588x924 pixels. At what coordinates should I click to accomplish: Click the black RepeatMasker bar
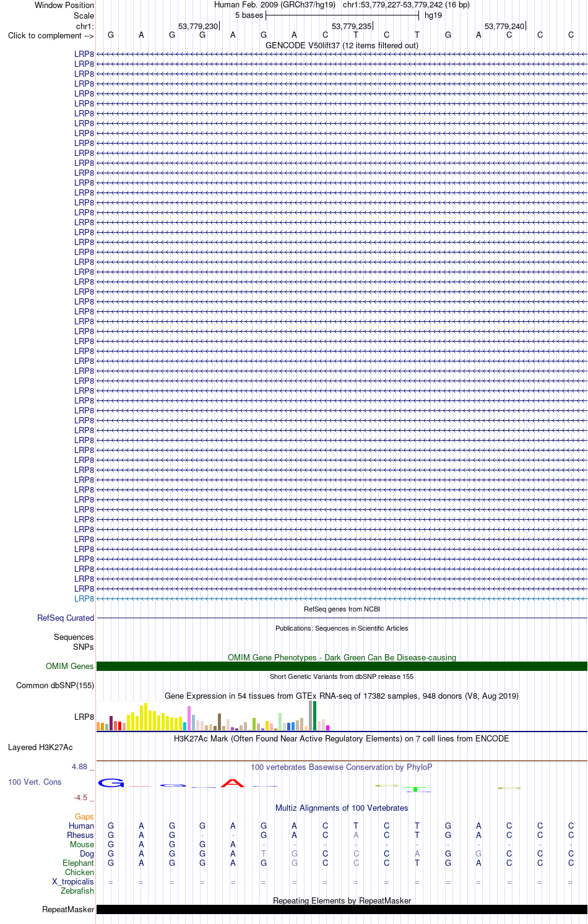click(x=342, y=909)
